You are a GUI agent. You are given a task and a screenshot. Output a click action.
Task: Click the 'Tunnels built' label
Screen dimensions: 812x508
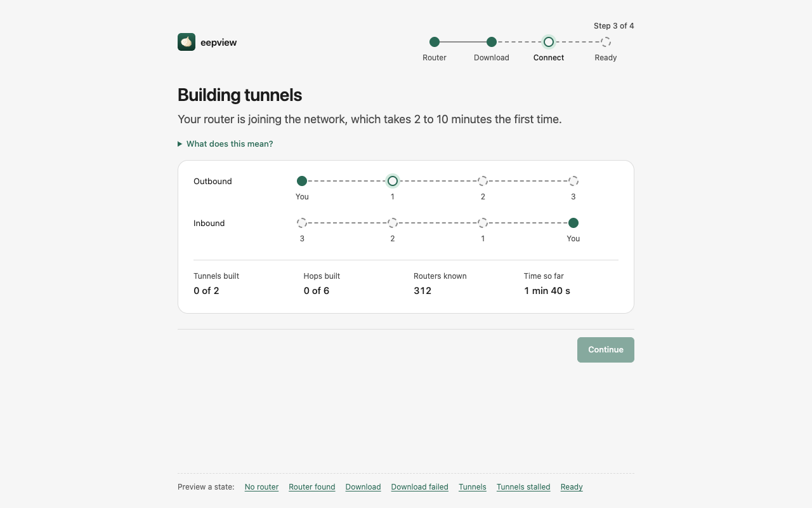(x=216, y=276)
